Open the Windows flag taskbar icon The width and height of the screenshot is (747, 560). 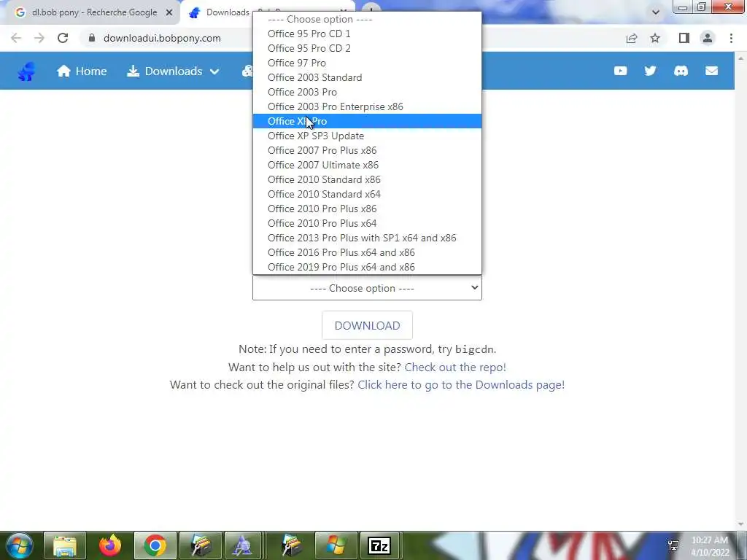coord(335,545)
